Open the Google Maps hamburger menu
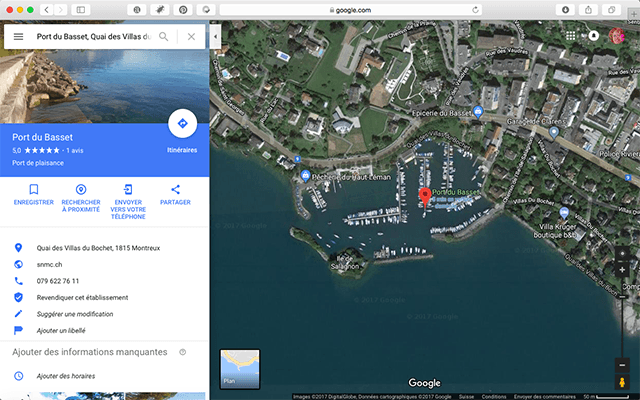 click(18, 37)
